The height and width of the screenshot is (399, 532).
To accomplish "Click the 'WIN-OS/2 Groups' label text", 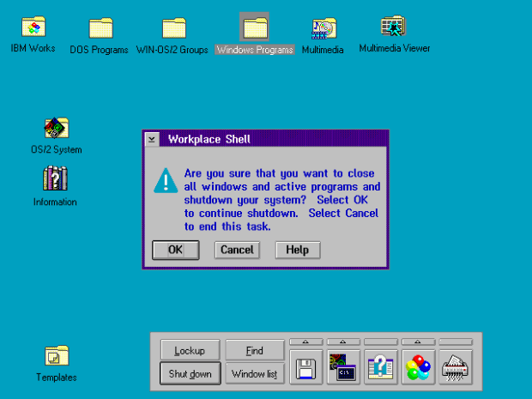I will [172, 50].
